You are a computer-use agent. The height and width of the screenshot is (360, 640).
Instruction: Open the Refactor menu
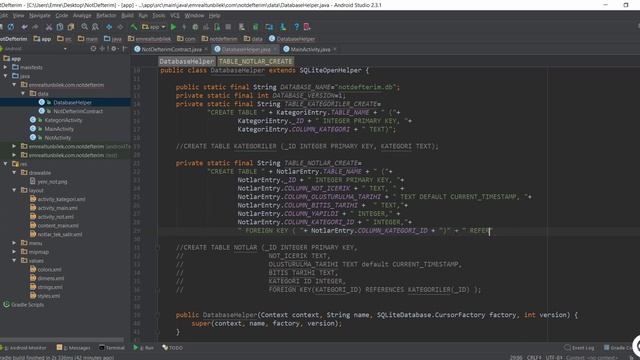(106, 16)
